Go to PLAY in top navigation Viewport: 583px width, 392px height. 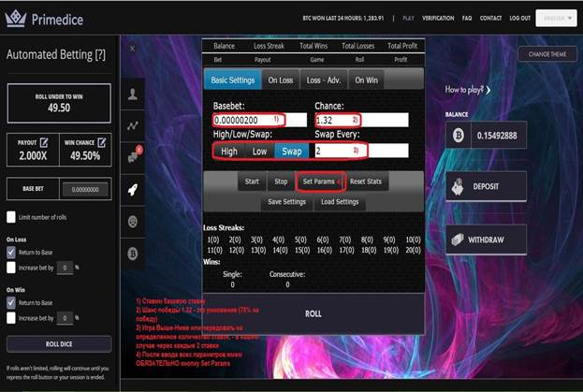click(x=408, y=18)
